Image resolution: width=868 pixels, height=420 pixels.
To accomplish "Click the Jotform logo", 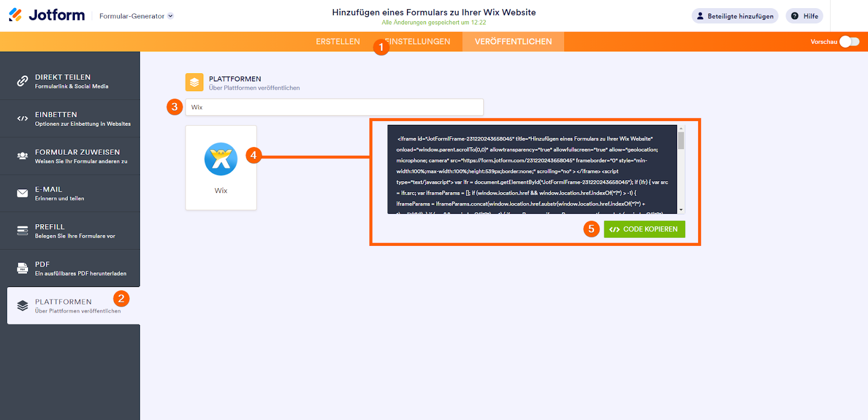I will [47, 15].
